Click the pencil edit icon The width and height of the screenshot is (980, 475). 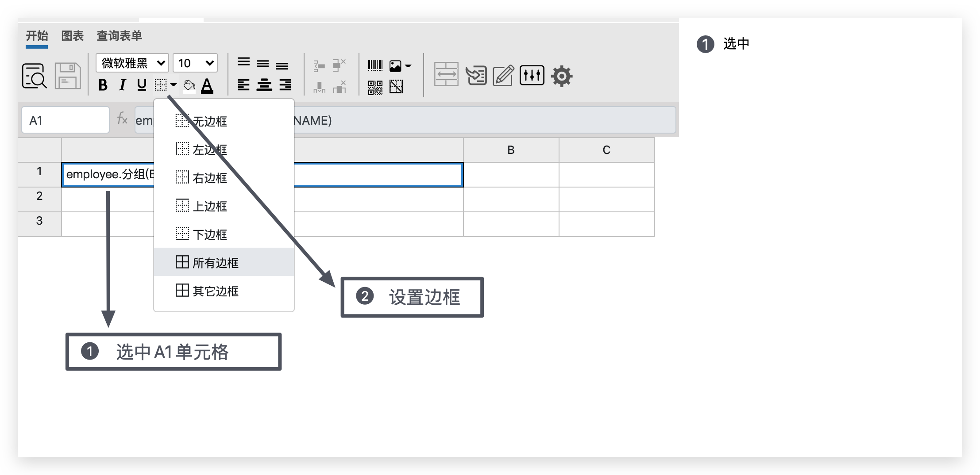pos(503,75)
